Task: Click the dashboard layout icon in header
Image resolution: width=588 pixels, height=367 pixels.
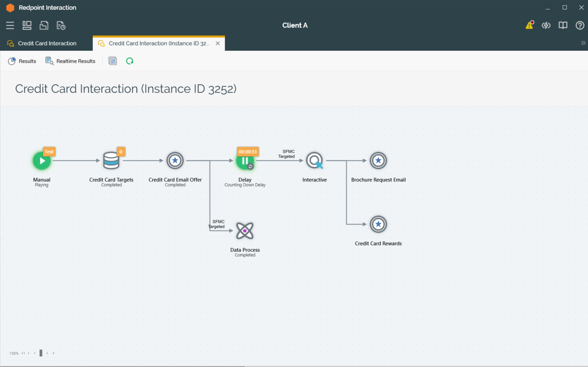Action: pyautogui.click(x=27, y=25)
